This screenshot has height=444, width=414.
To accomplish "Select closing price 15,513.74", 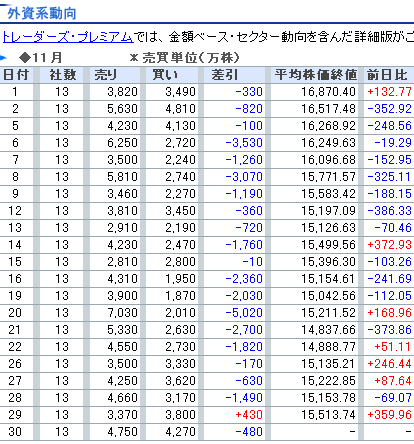I will tap(328, 415).
